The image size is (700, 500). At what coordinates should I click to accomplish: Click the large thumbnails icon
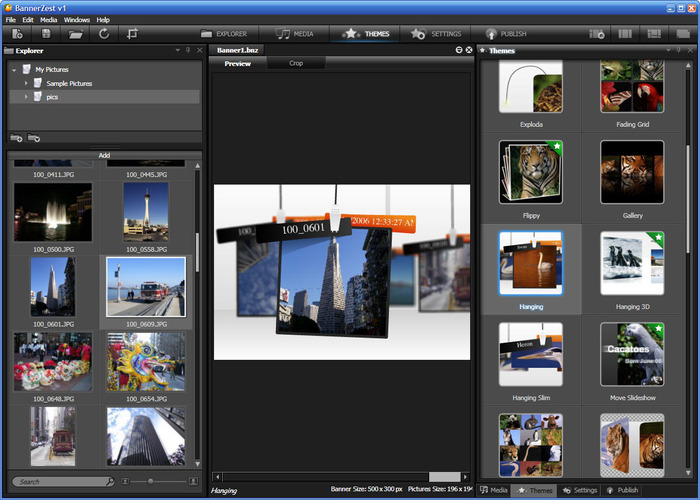click(x=193, y=481)
